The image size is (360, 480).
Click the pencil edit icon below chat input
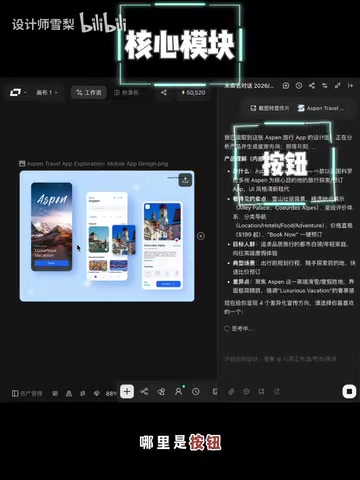coord(277,392)
